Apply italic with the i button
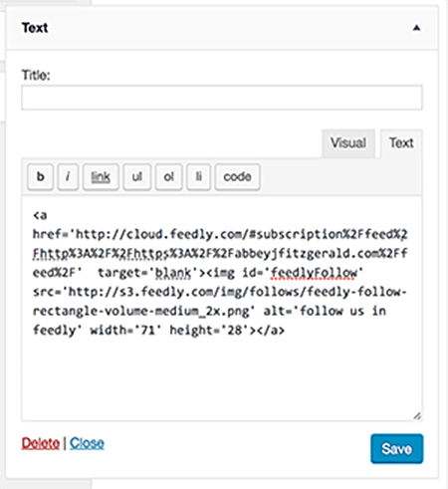 [68, 176]
